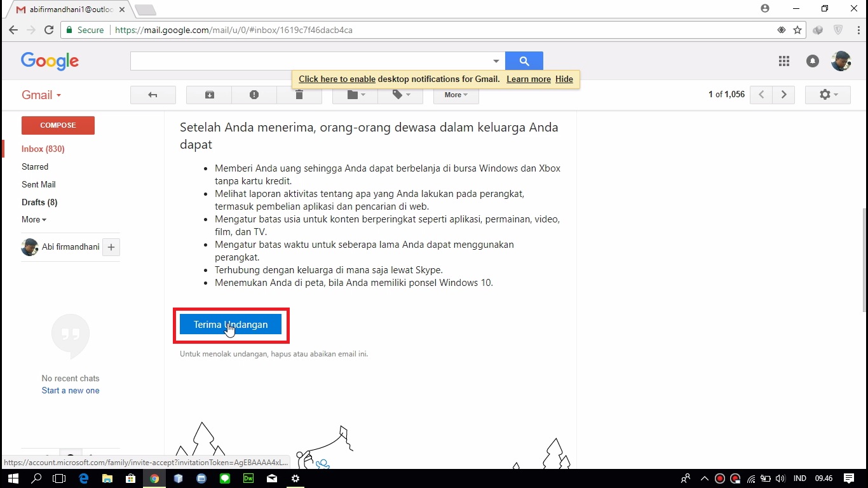
Task: Open the Move to folder dropdown
Action: click(x=355, y=95)
